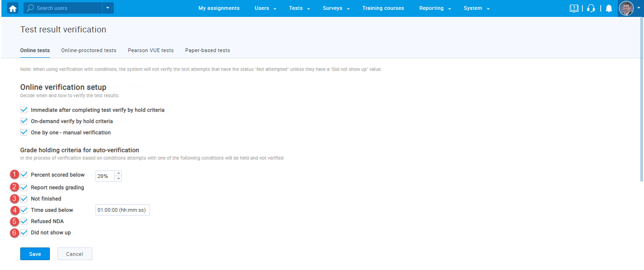Decrease percent scored value with down arrow
This screenshot has height=270, width=644.
(x=118, y=179)
